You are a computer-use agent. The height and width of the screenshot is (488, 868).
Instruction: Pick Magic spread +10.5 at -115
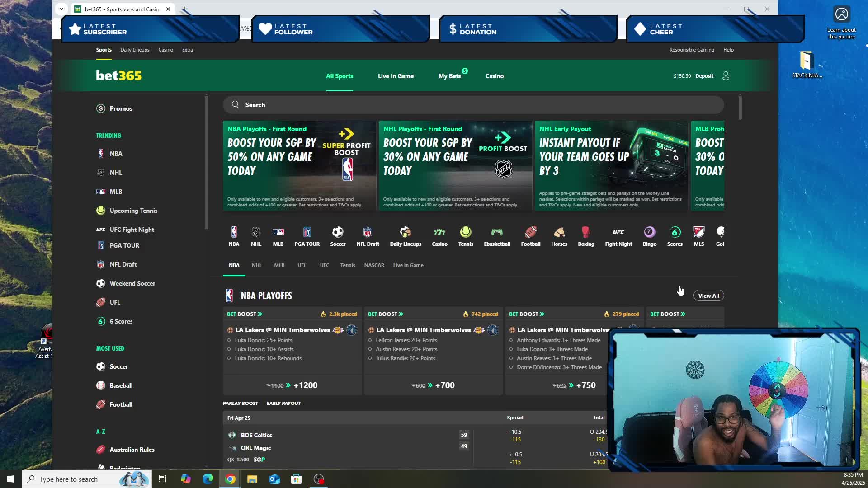pos(515,458)
